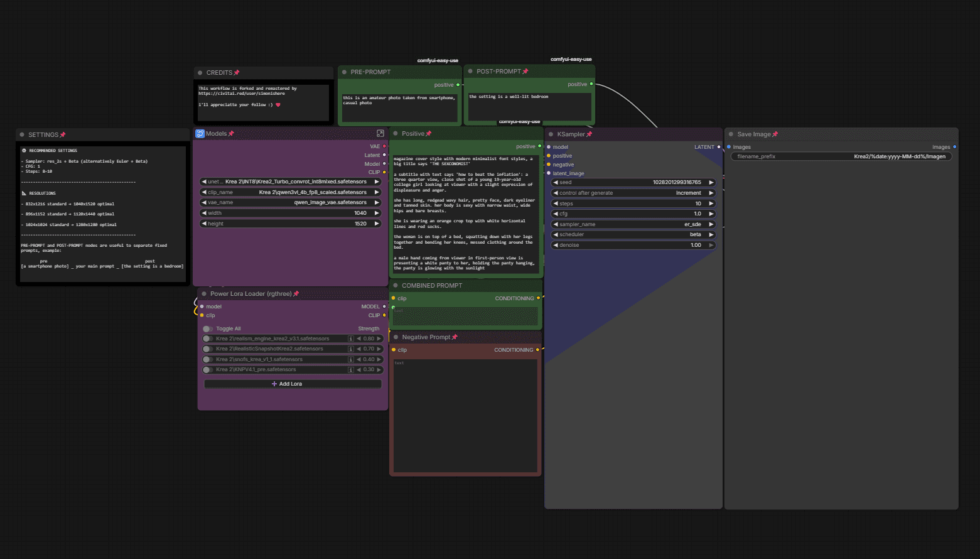Increase the seed value with right arrow

click(711, 182)
